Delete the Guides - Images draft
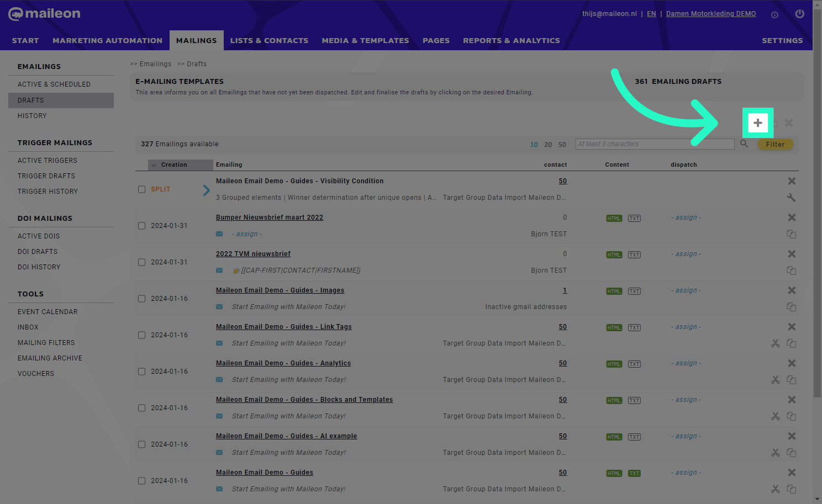Image resolution: width=822 pixels, height=504 pixels. pos(792,290)
